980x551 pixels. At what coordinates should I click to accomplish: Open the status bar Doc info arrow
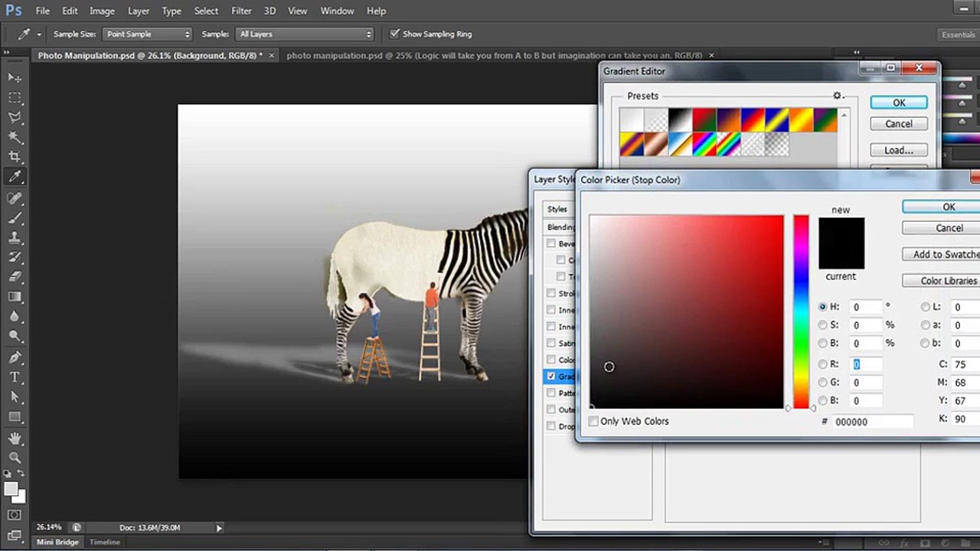[219, 527]
